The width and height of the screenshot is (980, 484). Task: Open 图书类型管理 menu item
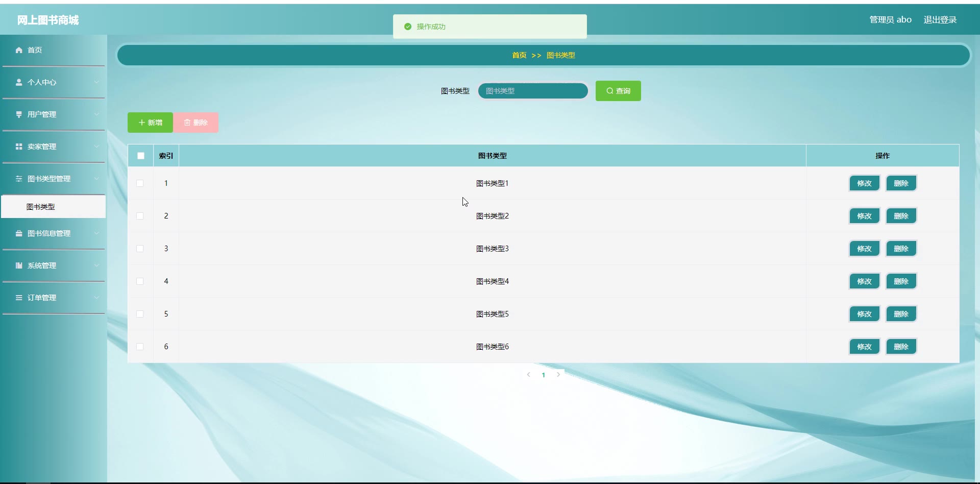54,179
